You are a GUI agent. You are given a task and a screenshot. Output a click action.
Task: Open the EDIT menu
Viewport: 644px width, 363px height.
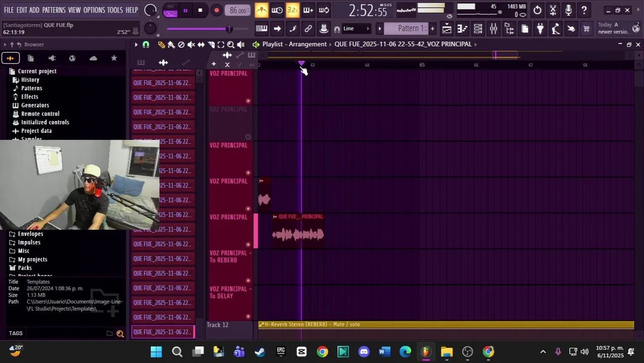tap(22, 10)
